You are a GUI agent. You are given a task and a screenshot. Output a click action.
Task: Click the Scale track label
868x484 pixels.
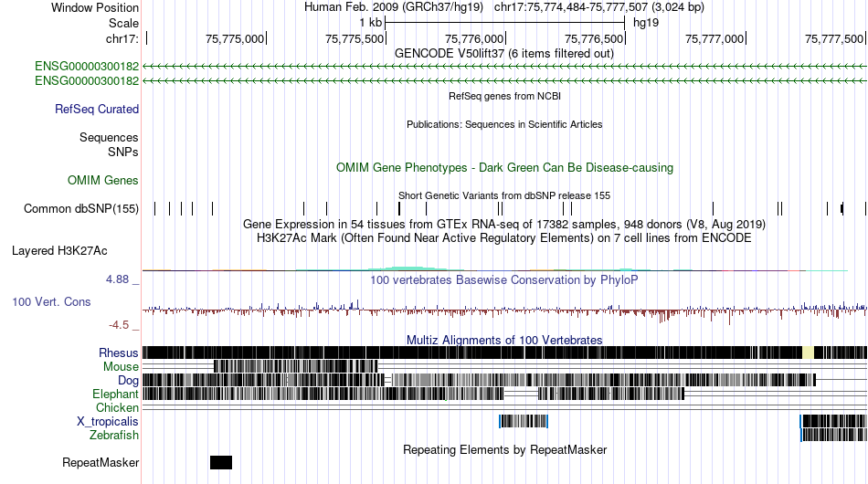tap(123, 23)
